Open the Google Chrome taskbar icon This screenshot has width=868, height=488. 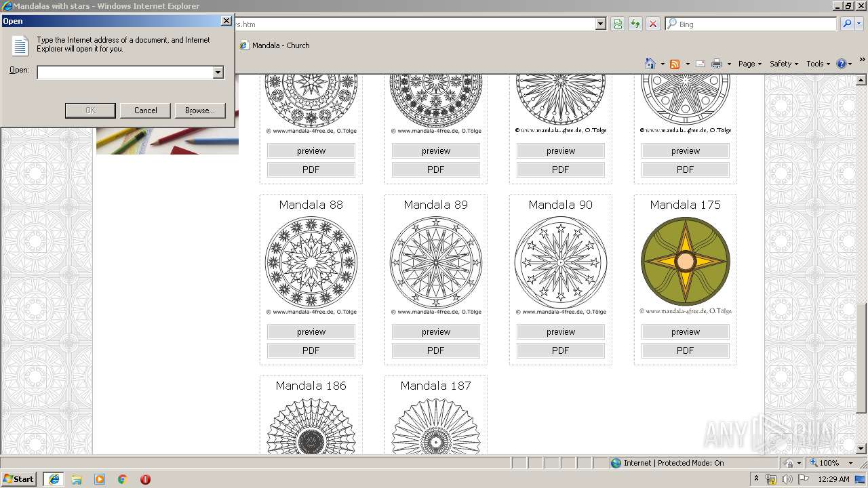click(x=123, y=479)
